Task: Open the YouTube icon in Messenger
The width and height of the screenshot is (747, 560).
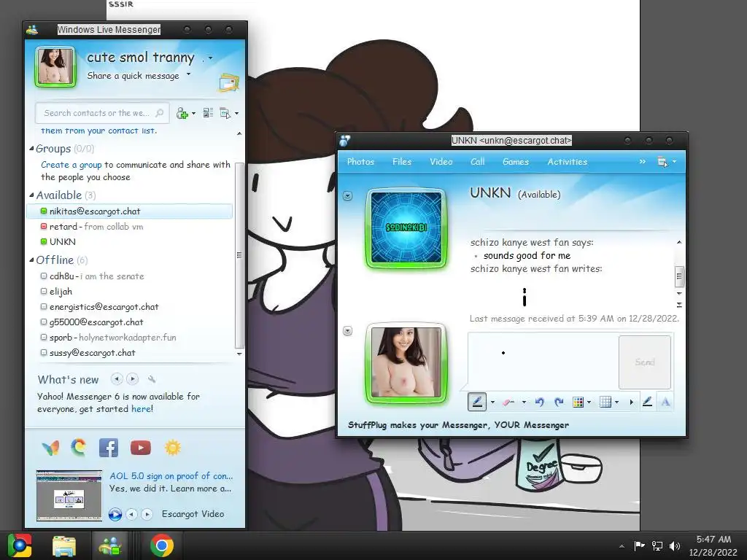Action: [141, 448]
